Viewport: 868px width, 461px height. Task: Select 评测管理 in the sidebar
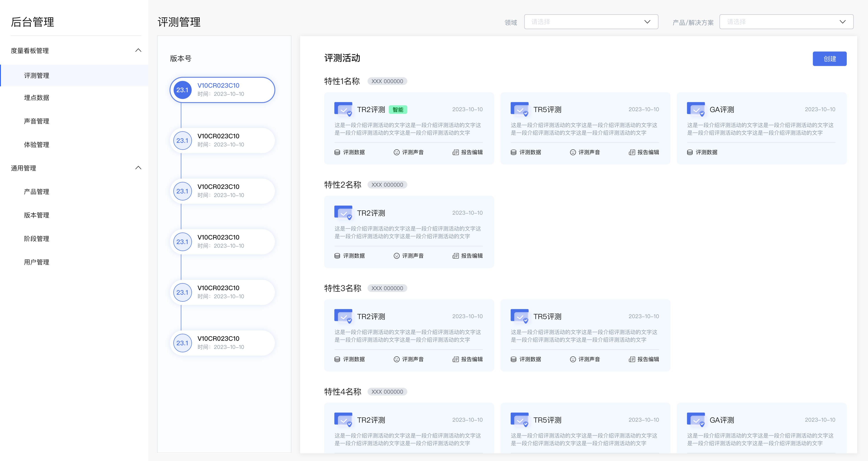[x=74, y=75]
